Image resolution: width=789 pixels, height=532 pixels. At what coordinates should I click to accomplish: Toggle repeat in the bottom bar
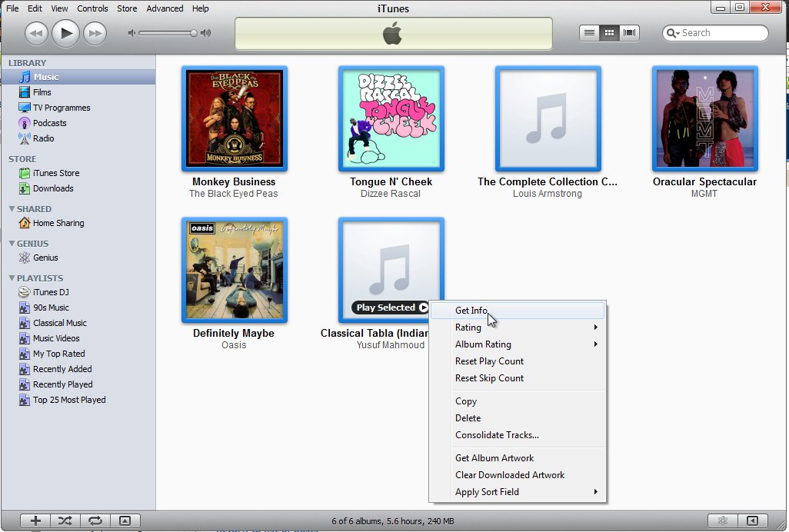coord(95,521)
